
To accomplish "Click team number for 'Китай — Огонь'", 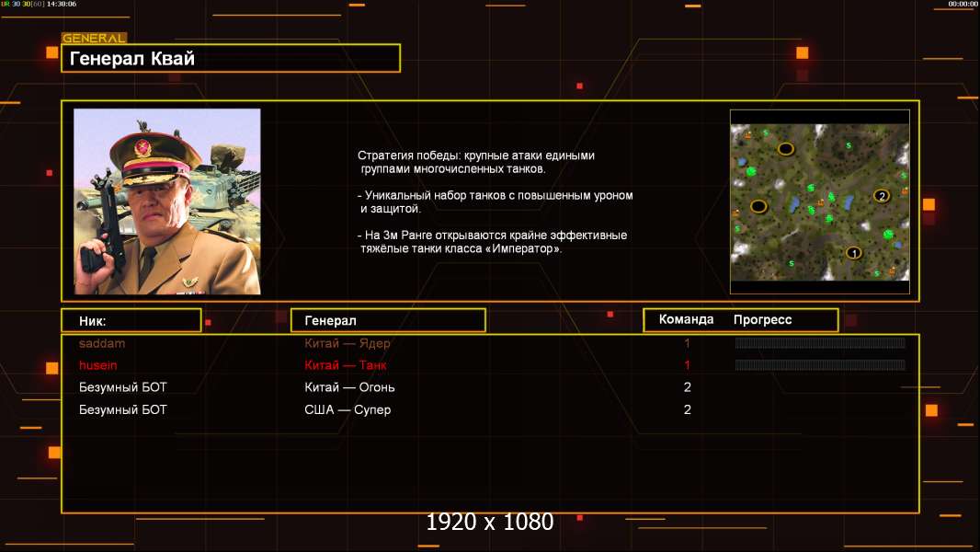I will [x=688, y=387].
